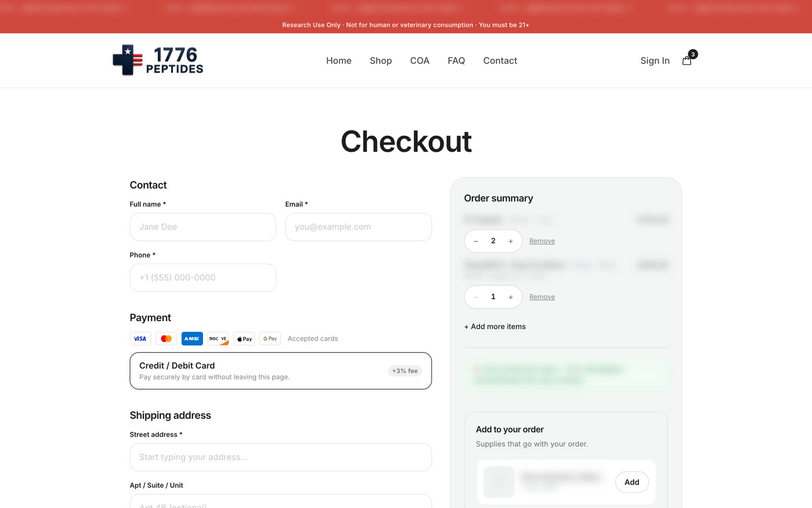Click the Accepted cards label
This screenshot has height=508, width=812.
(313, 339)
